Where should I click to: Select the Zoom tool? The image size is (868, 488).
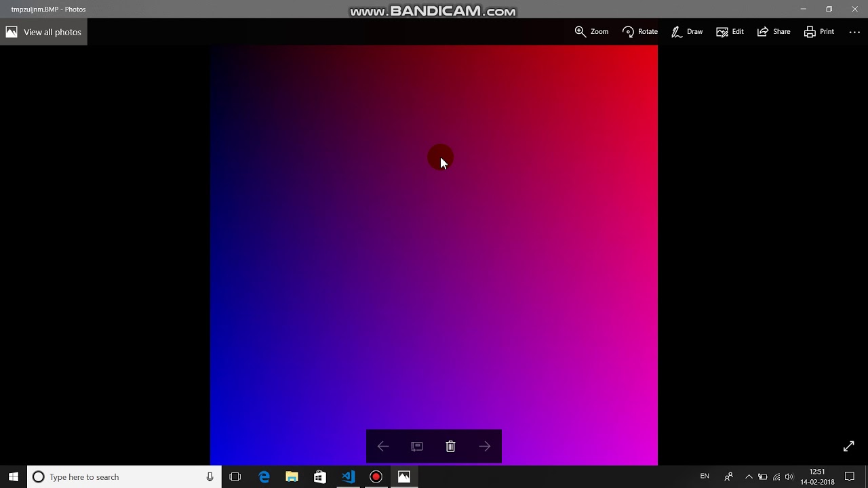pos(591,32)
